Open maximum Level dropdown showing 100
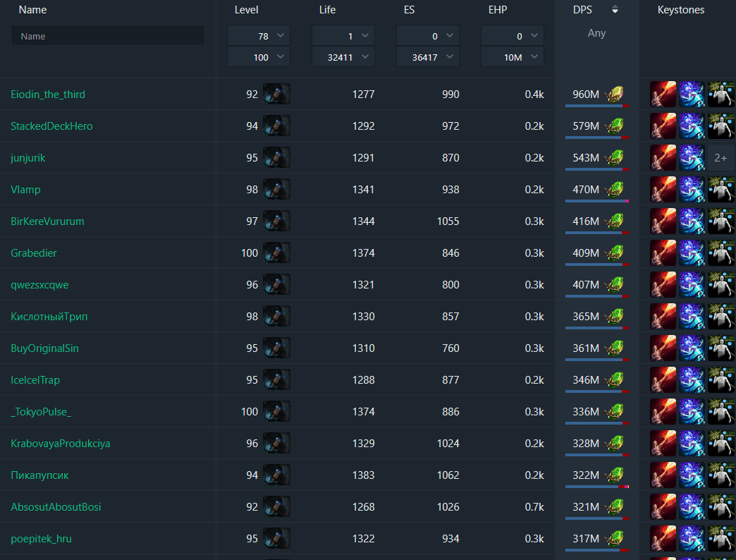Viewport: 736px width, 560px height. [x=259, y=57]
